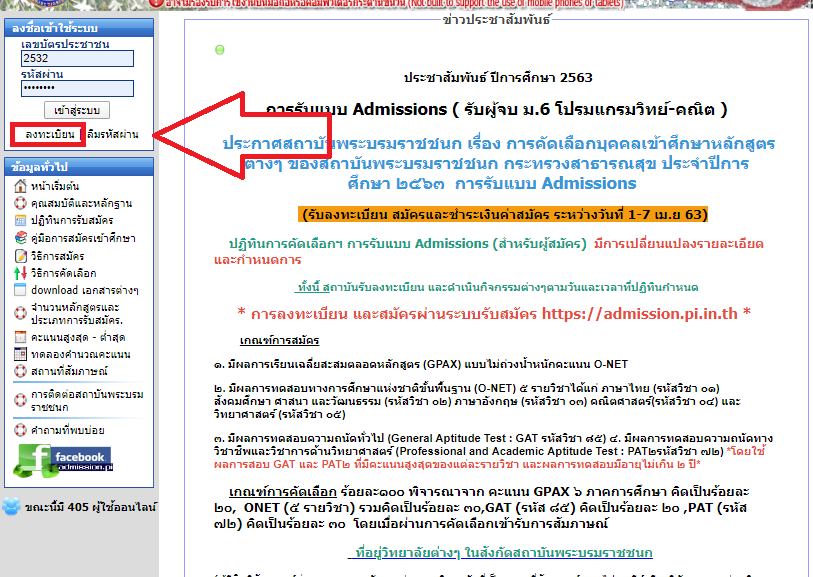Viewport: 813px width, 577px height.
Task: Open วิธีการสมัคร menu link
Action: pyautogui.click(x=58, y=256)
